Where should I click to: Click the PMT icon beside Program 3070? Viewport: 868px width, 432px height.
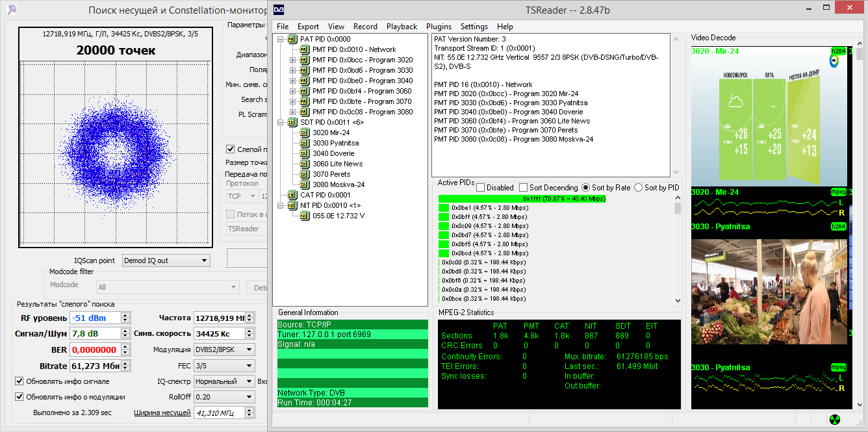pos(303,101)
